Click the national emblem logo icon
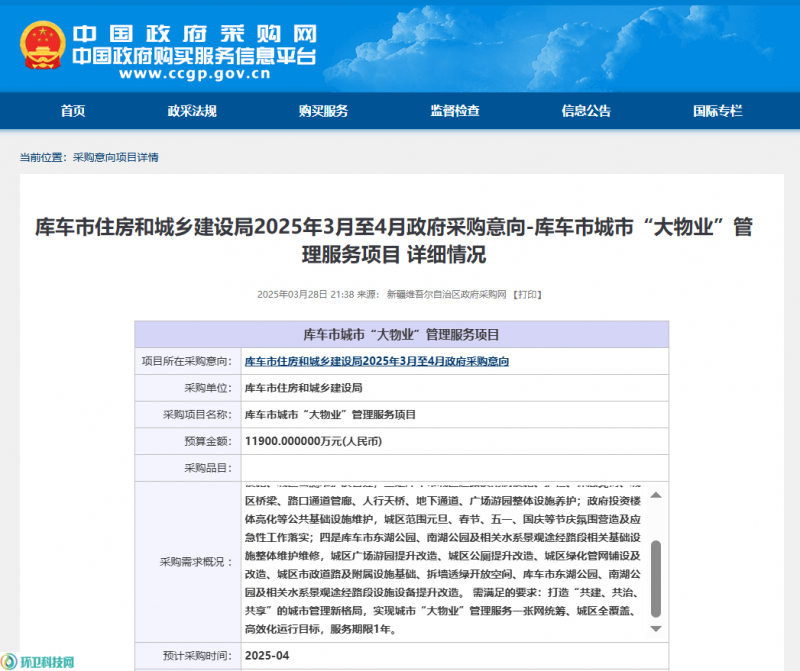This screenshot has width=800, height=671. click(43, 45)
